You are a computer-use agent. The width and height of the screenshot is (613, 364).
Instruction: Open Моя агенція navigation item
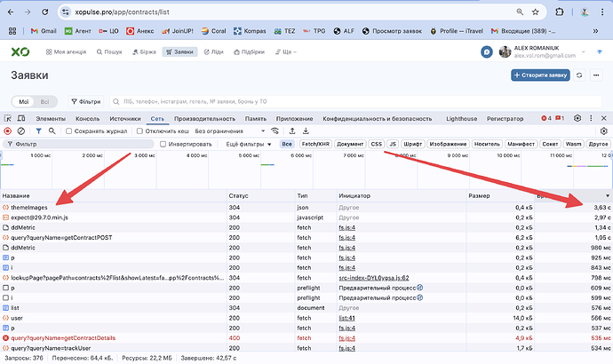(66, 52)
